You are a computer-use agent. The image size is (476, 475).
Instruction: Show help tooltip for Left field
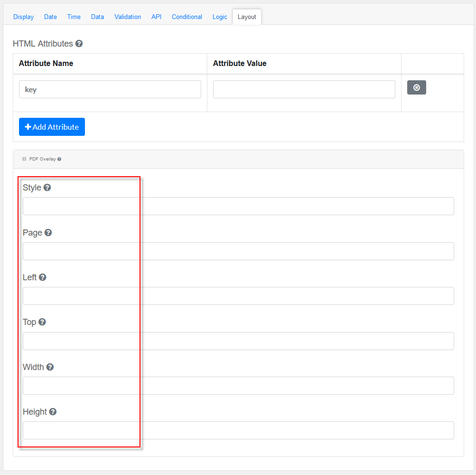pyautogui.click(x=43, y=277)
